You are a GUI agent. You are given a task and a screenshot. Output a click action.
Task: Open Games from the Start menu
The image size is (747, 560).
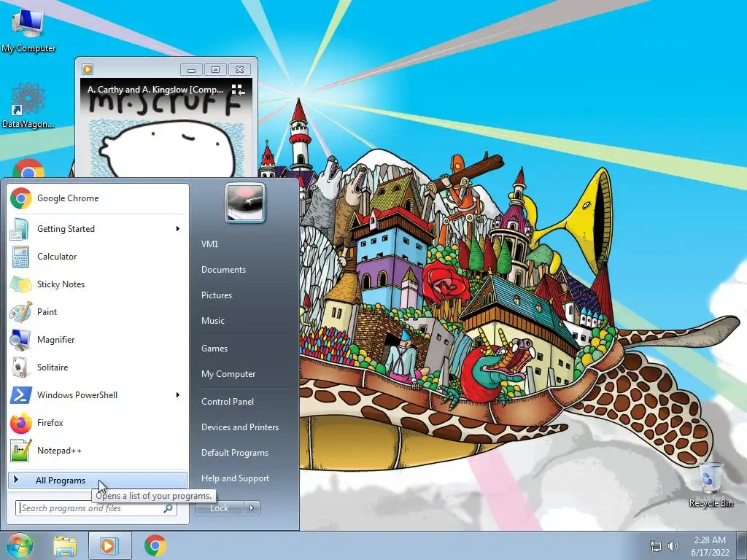pos(214,349)
